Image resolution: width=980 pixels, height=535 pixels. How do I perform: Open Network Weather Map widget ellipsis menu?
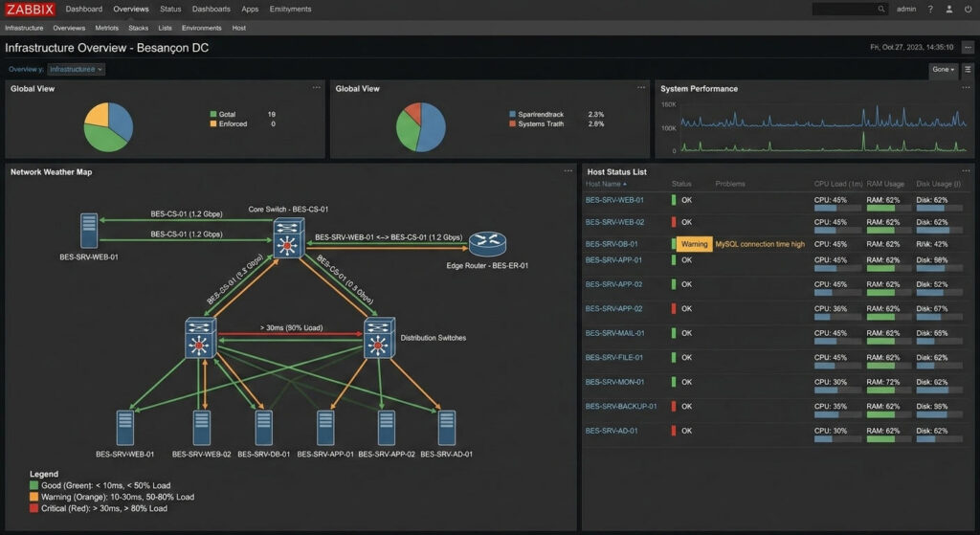click(x=568, y=171)
